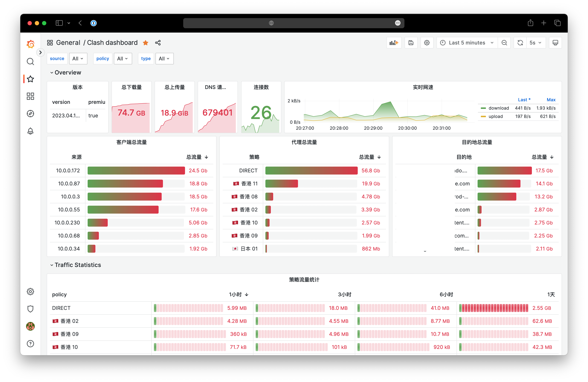Toggle the orange favorite star on dashboard
This screenshot has width=588, height=382.
click(x=146, y=43)
